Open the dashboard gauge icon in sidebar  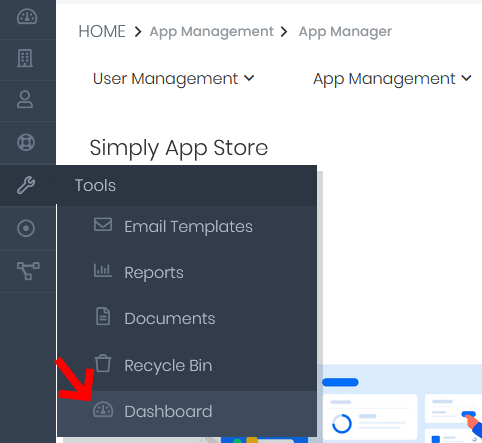click(x=27, y=16)
